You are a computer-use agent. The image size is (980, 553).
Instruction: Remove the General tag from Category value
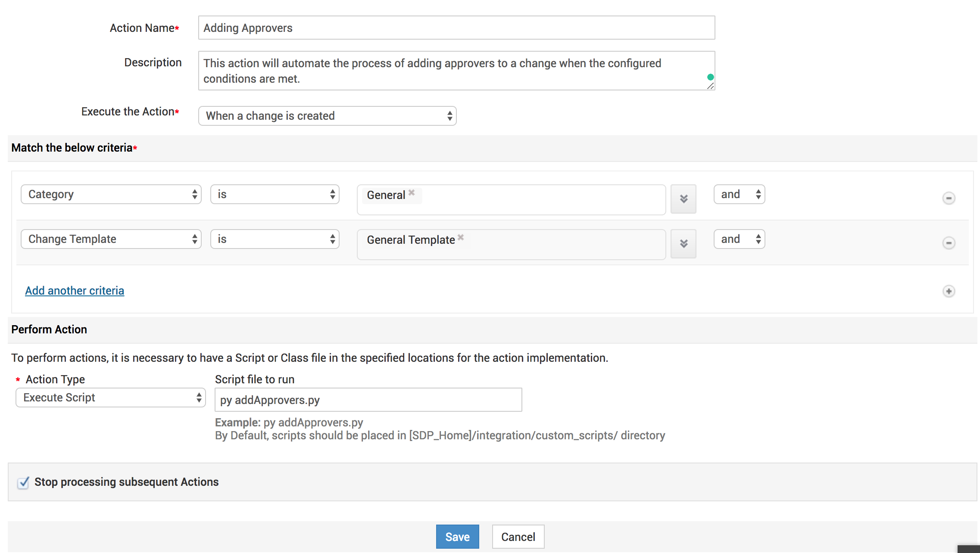(412, 193)
